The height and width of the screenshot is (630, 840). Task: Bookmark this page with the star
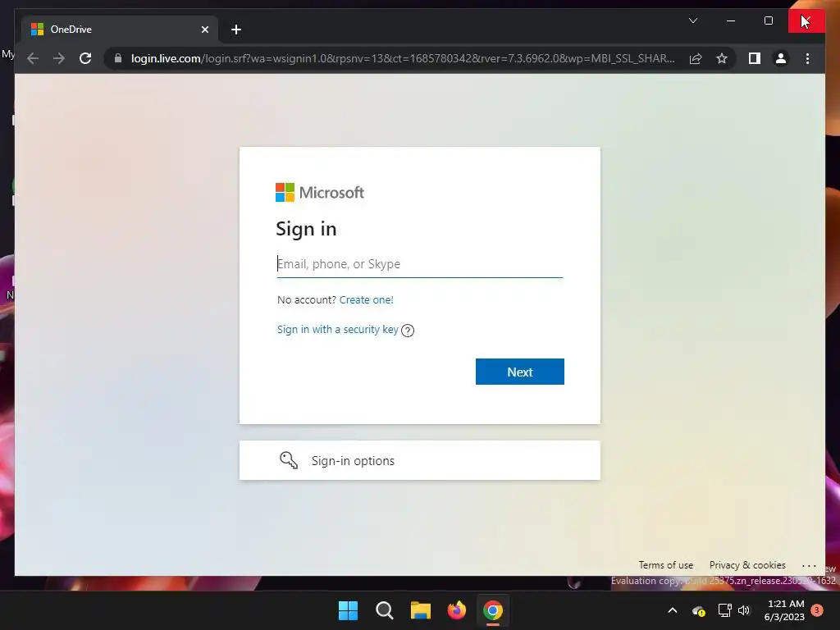(x=722, y=58)
